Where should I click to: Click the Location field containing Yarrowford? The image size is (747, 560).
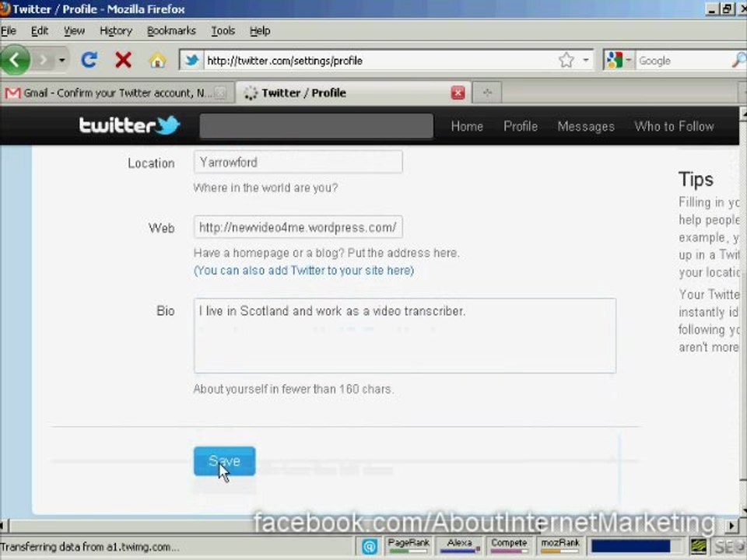point(298,162)
